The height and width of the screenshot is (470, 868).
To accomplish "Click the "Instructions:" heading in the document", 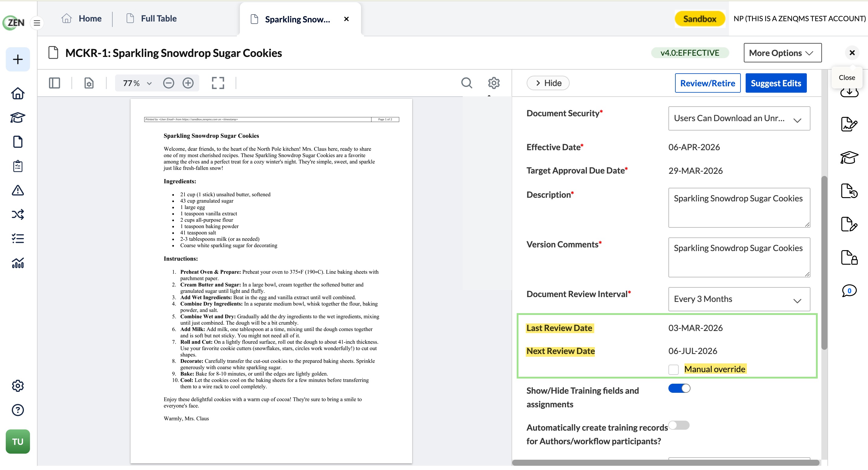I will tap(181, 259).
